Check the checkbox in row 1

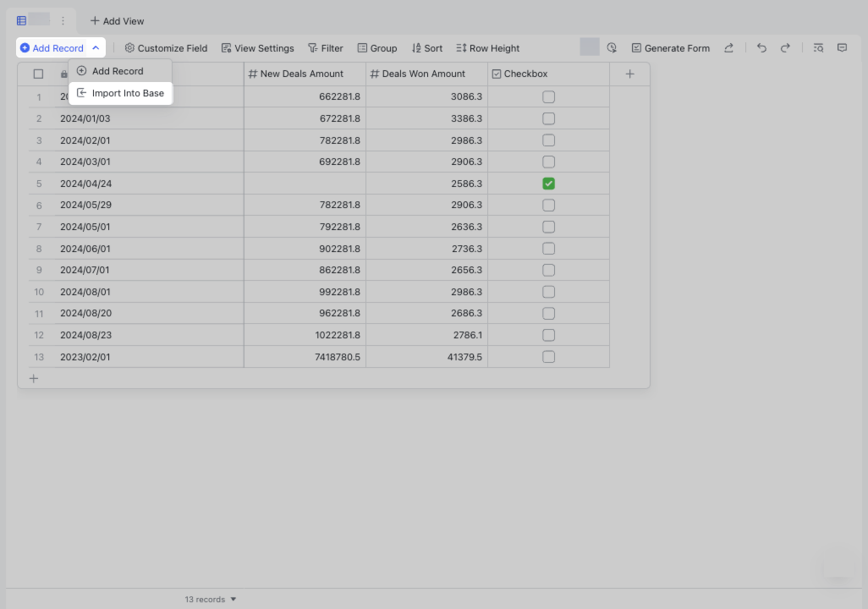tap(548, 97)
